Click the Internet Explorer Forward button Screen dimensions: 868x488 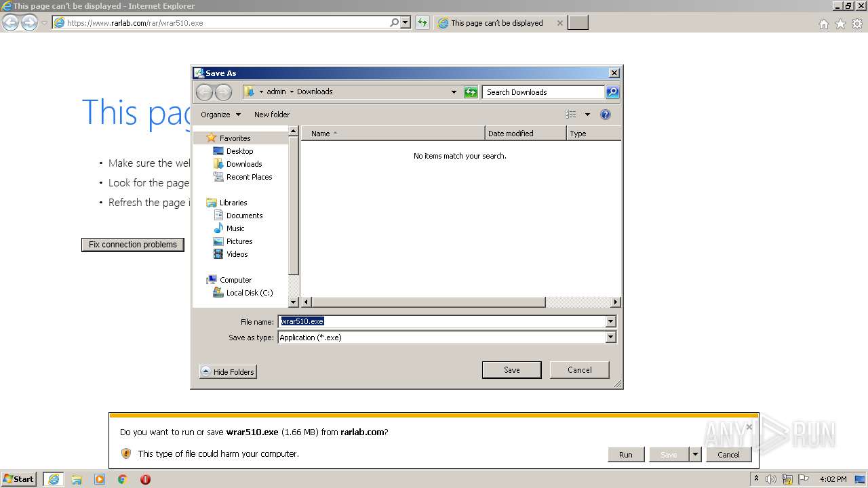pyautogui.click(x=29, y=22)
